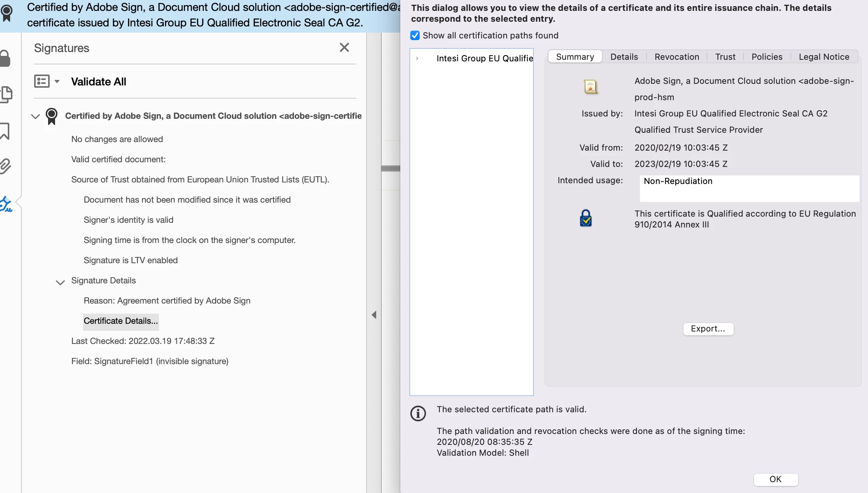This screenshot has width=868, height=493.
Task: Collapse the side pane with left arrow
Action: [374, 315]
